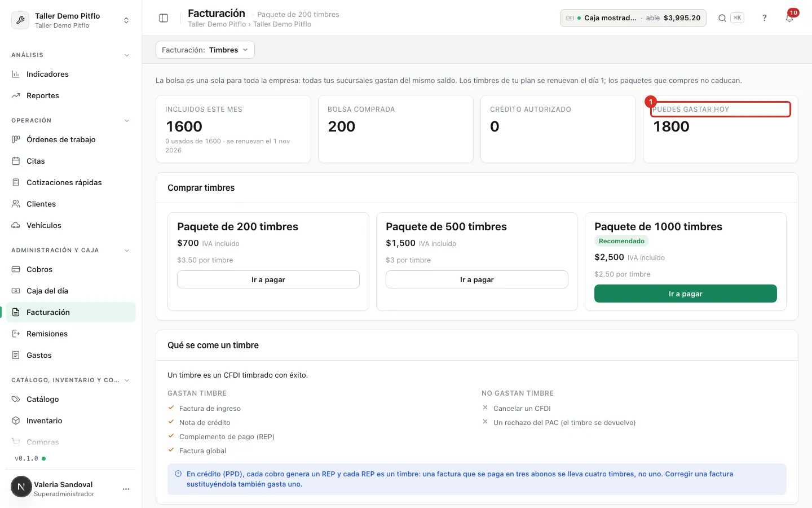Open the Facturación: Timbres dropdown
Screen dimensions: 812x508
tap(205, 50)
